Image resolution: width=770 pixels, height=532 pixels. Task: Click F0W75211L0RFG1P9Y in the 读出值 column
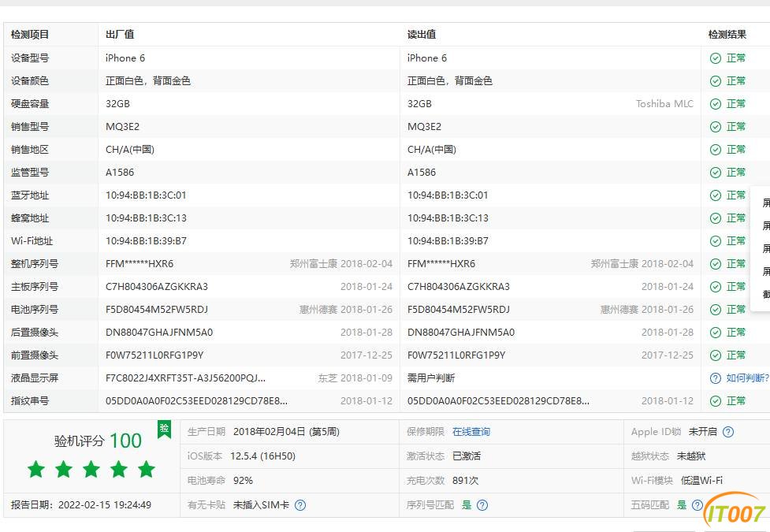pos(456,355)
